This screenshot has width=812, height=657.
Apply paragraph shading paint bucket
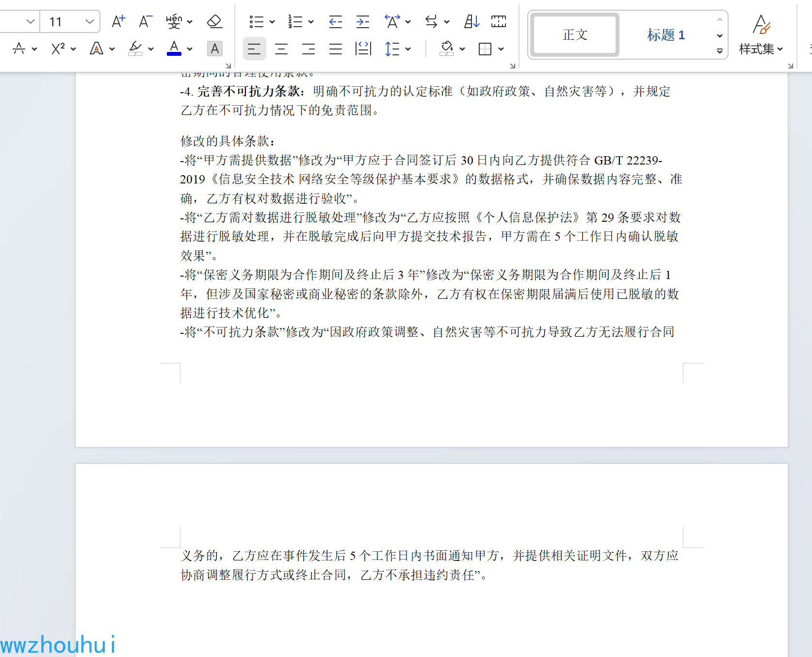pos(447,49)
